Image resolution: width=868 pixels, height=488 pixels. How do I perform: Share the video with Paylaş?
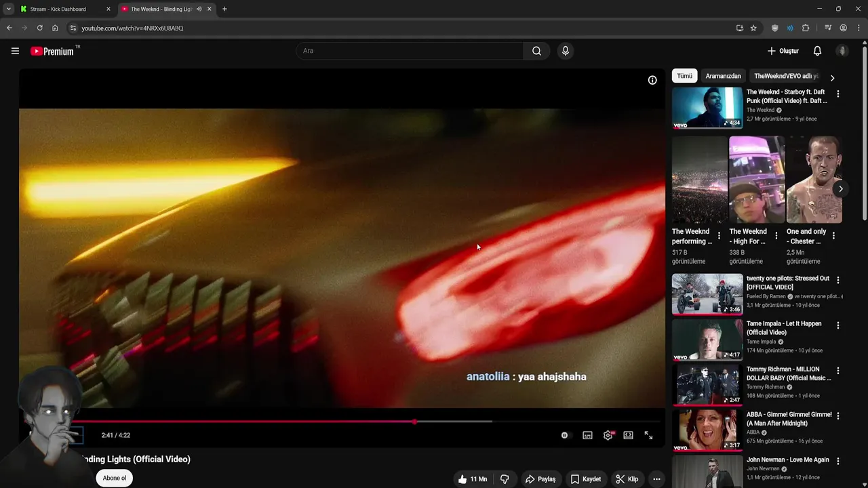tap(540, 479)
